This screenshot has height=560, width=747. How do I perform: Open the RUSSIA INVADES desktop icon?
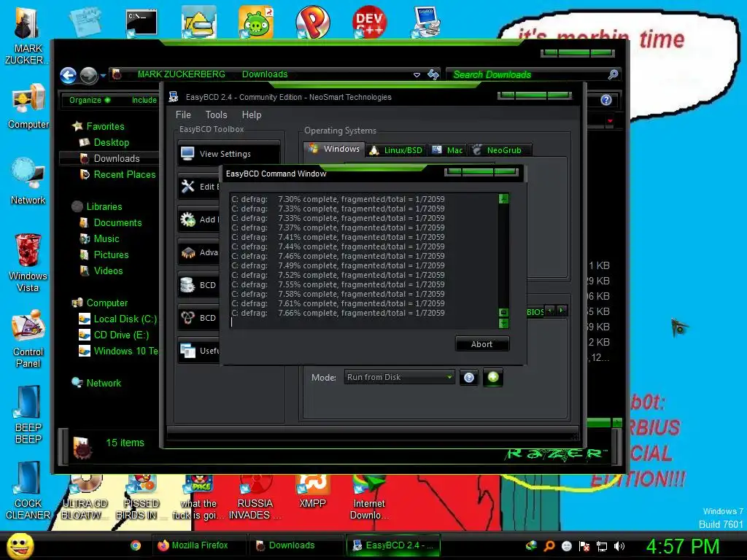coord(255,497)
